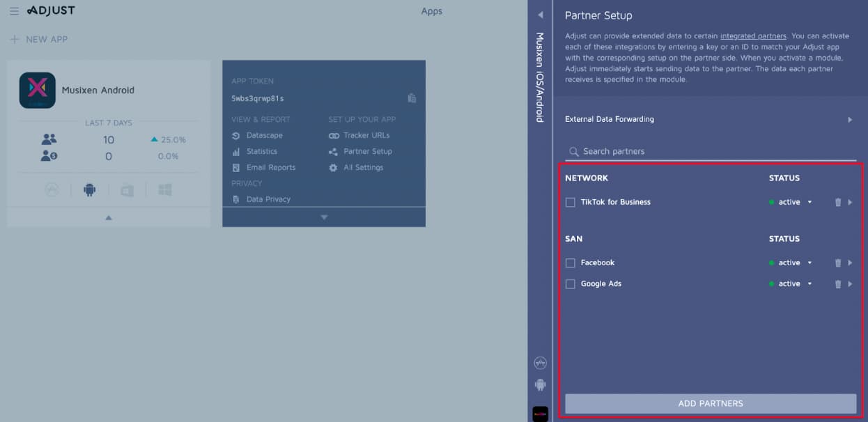The image size is (868, 422).
Task: Delete the TikTok for Business partner
Action: [838, 202]
